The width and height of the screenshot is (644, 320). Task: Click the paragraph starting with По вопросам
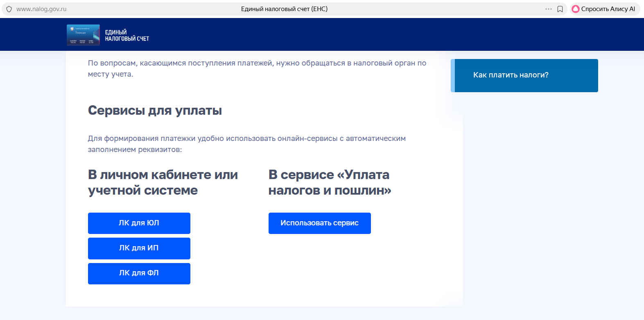pos(257,68)
